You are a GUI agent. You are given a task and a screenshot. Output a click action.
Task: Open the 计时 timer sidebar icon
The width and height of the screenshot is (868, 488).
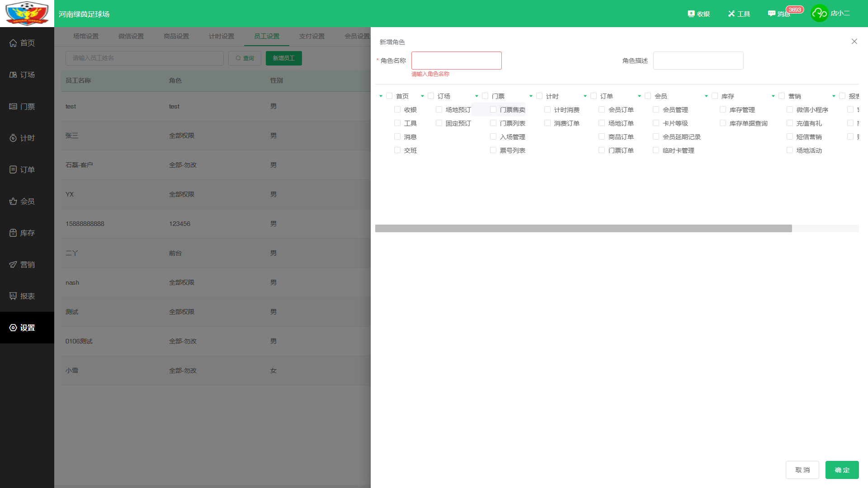click(13, 138)
